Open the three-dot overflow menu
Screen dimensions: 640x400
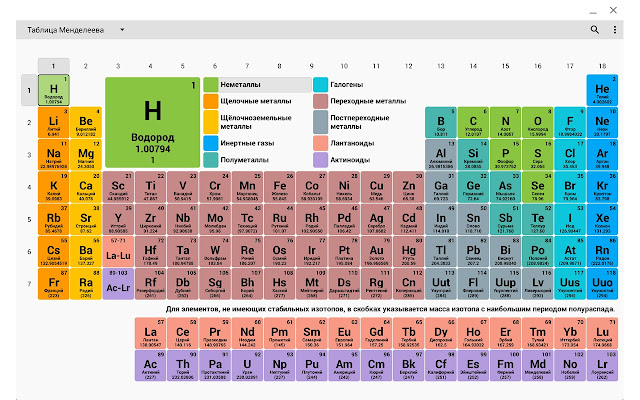coord(615,29)
